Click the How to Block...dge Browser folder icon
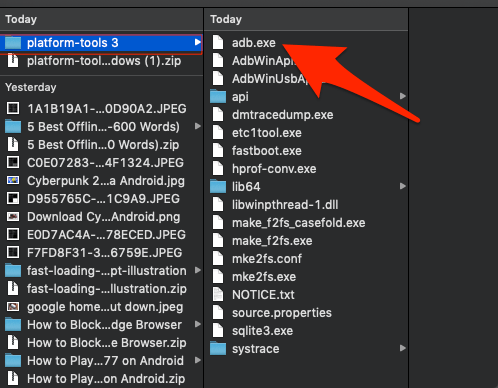Image resolution: width=498 pixels, height=388 pixels. [x=13, y=325]
